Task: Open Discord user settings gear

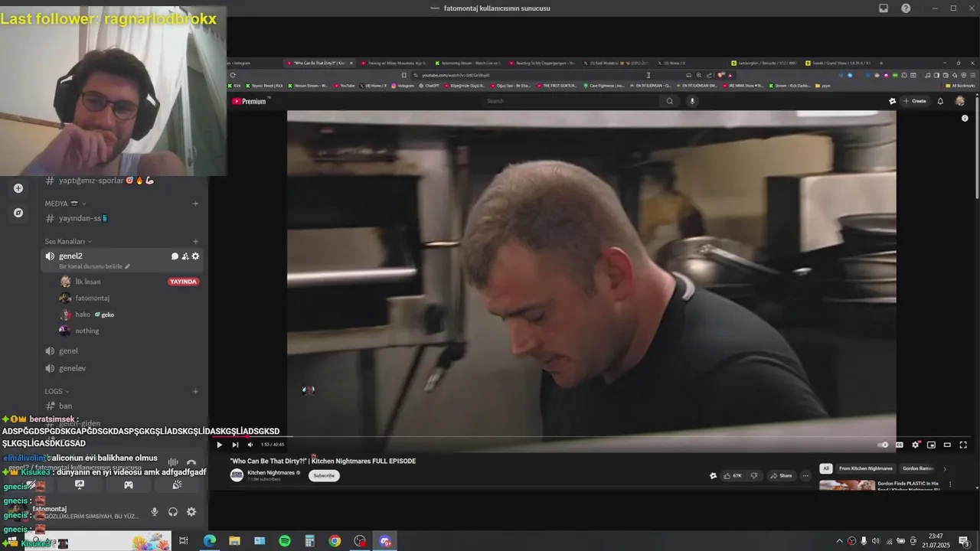Action: 191,512
